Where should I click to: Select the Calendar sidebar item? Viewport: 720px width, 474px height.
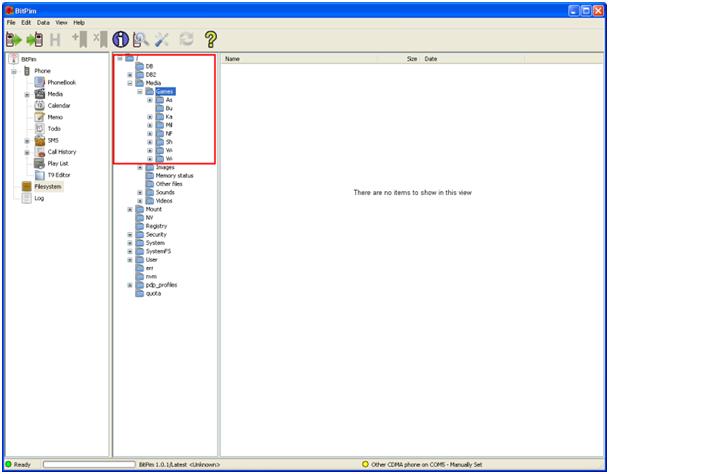59,106
